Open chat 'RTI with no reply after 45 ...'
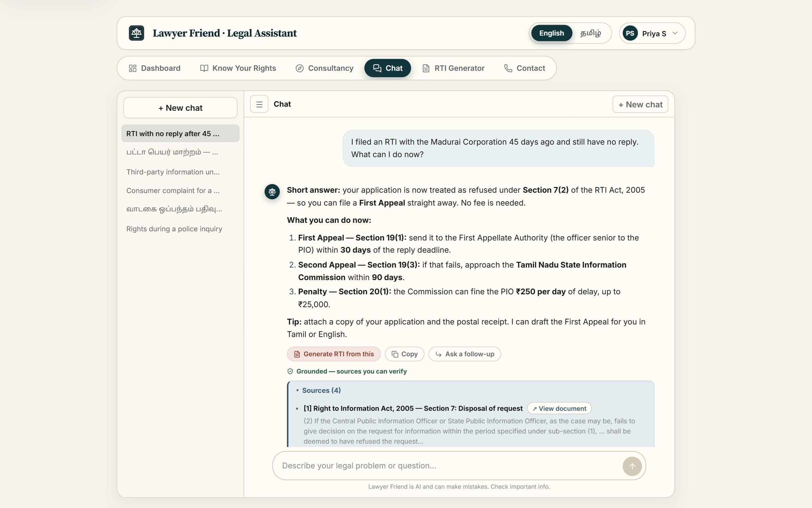The image size is (812, 508). 180,133
